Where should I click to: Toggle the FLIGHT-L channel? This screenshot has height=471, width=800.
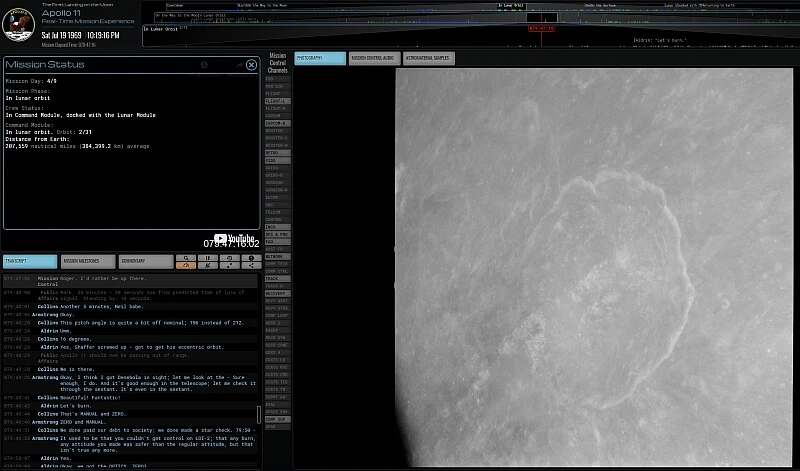point(277,100)
